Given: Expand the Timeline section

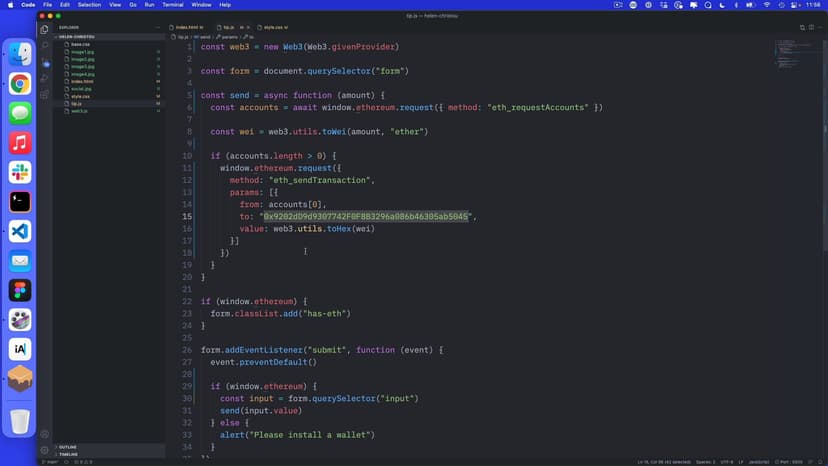Looking at the screenshot, I should (x=68, y=454).
